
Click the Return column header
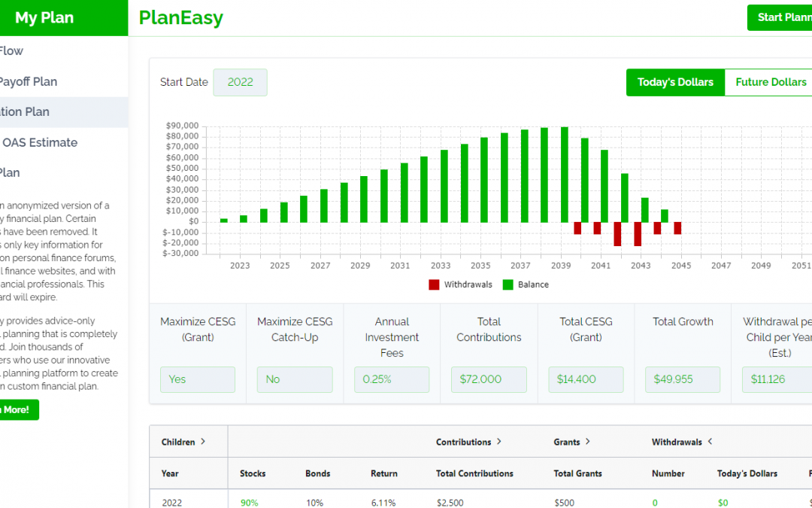384,473
